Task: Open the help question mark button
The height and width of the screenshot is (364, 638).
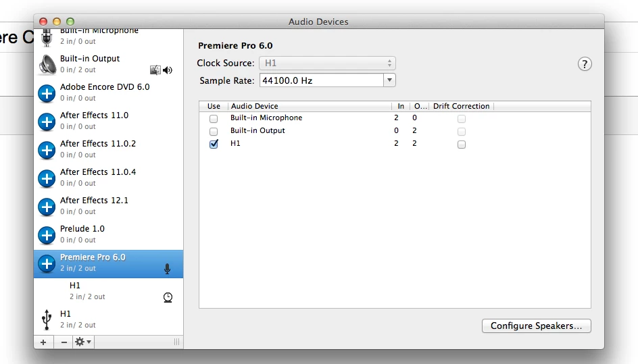Action: 585,64
